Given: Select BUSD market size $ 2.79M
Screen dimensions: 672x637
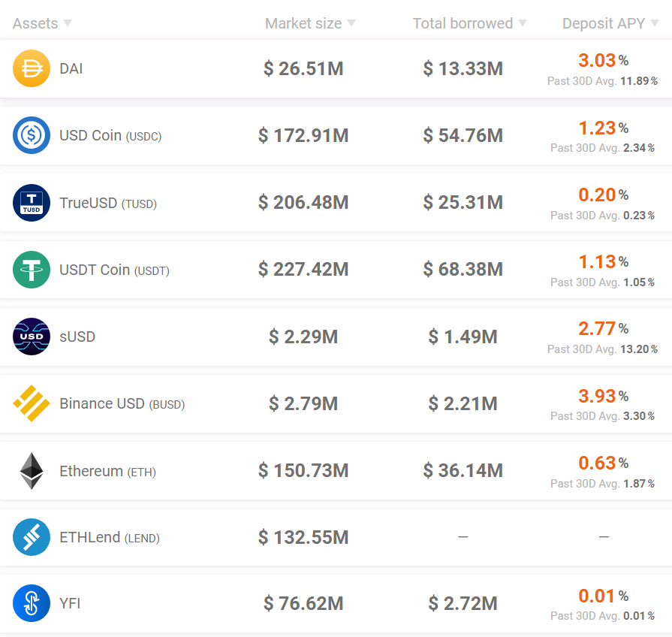Looking at the screenshot, I should click(303, 403).
